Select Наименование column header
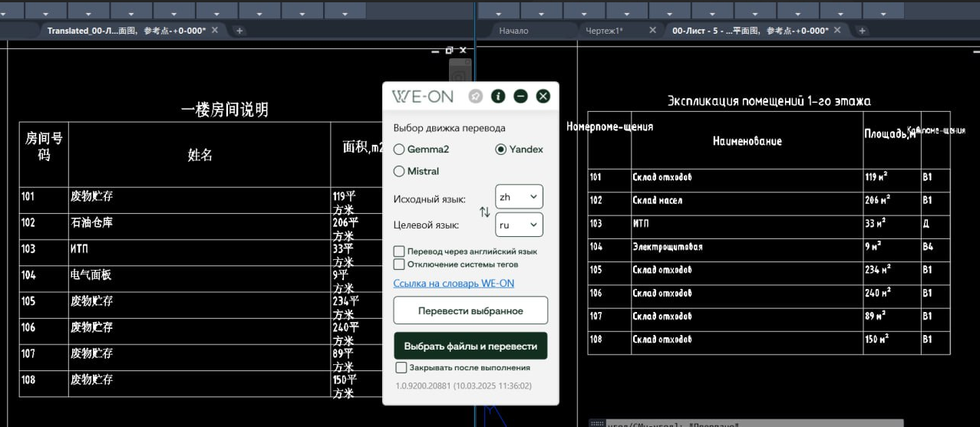Screen dimensions: 980x427 pyautogui.click(x=747, y=141)
